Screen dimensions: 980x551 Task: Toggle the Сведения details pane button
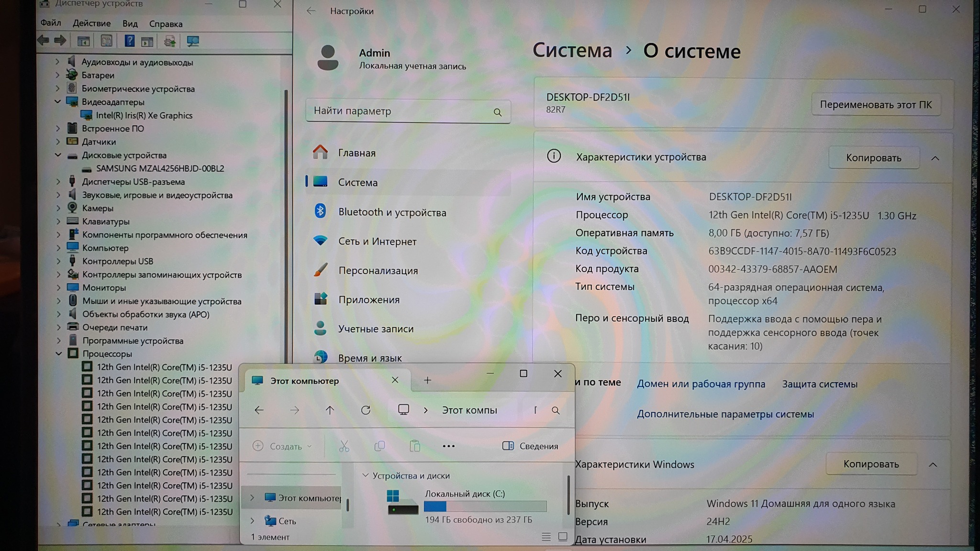(x=530, y=446)
